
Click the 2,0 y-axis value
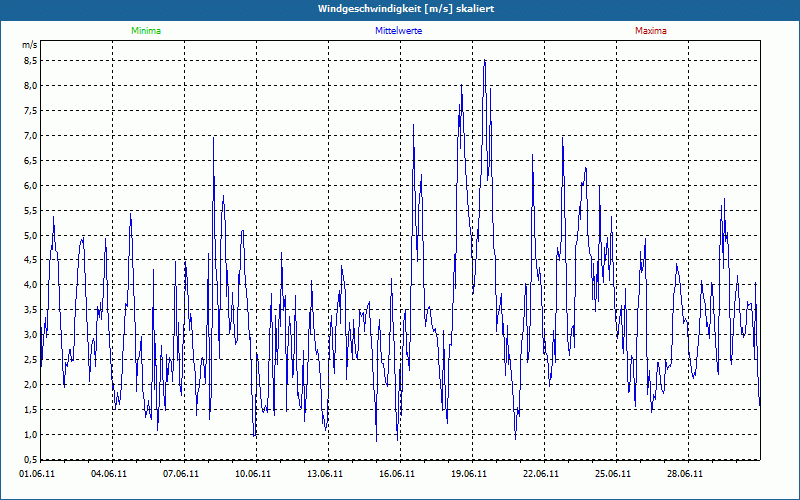pyautogui.click(x=31, y=385)
